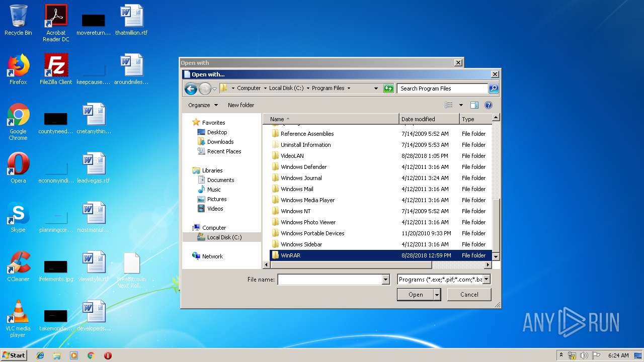Select Skype desktop shortcut
Viewport: 644px width, 362px height.
point(18,217)
